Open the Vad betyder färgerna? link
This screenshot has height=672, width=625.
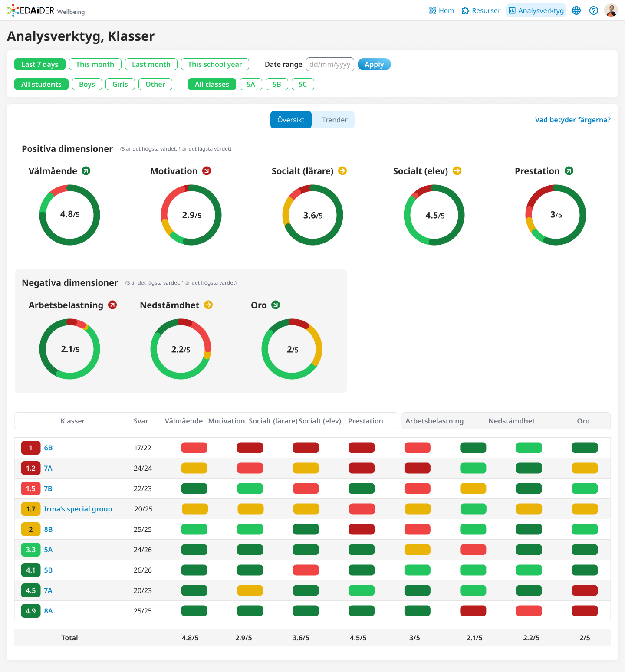573,120
